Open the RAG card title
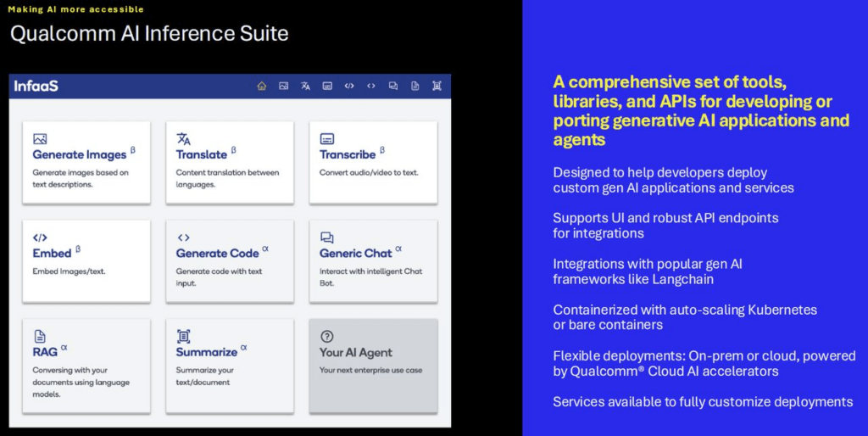Viewport: 868px width, 436px height. tap(45, 352)
